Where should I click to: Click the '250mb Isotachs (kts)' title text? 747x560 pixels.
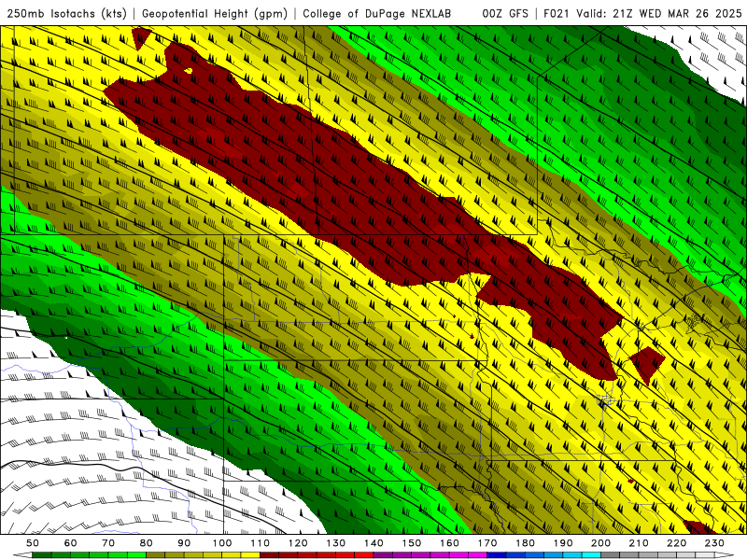[66, 14]
